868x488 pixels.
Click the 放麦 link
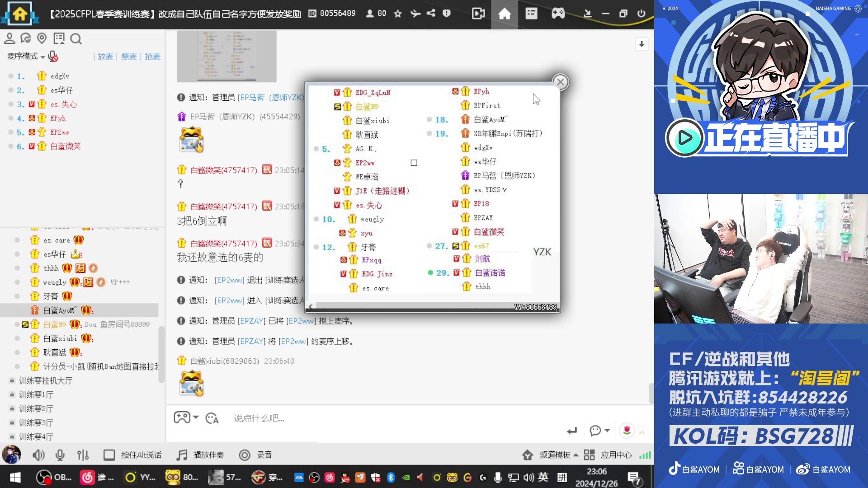[105, 57]
